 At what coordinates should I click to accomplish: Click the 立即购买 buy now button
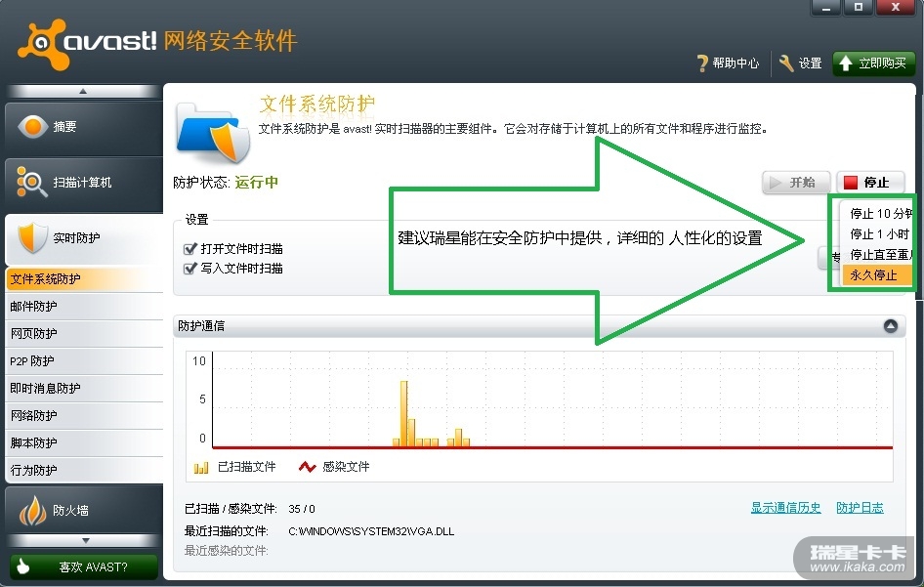(x=873, y=63)
